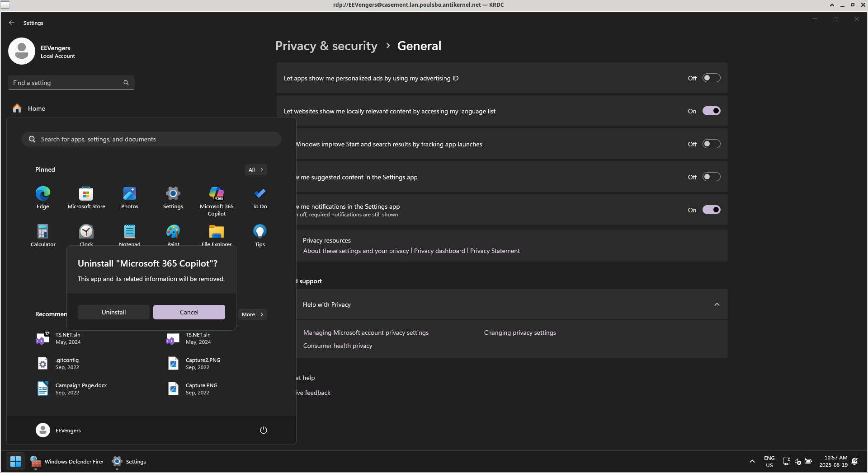Screen dimensions: 868x473
Task: Expand All pinned apps list
Action: (x=255, y=170)
